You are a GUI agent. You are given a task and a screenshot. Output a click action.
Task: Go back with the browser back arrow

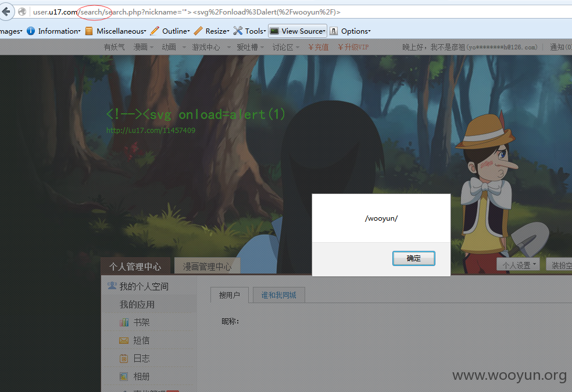(6, 12)
